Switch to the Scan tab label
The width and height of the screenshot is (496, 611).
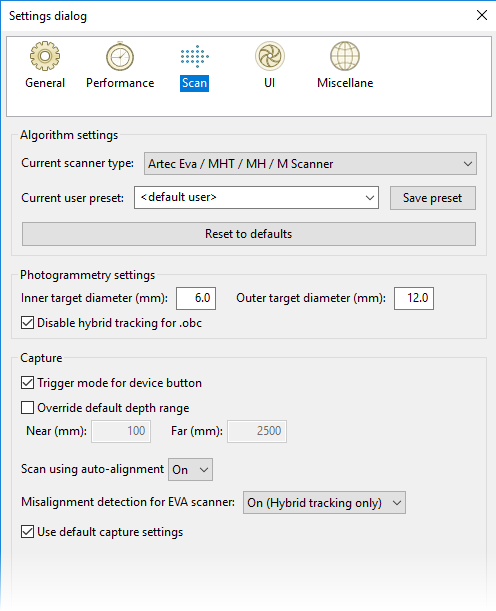[x=194, y=83]
